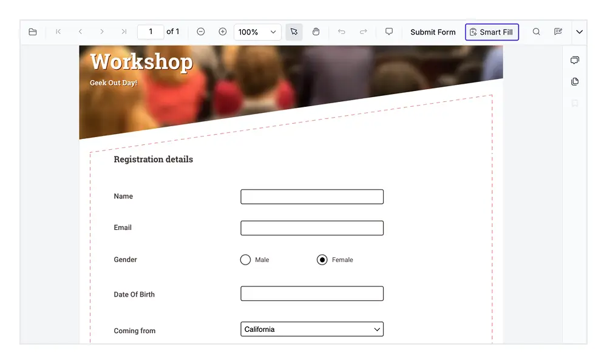Go to the next page arrow

tap(102, 32)
